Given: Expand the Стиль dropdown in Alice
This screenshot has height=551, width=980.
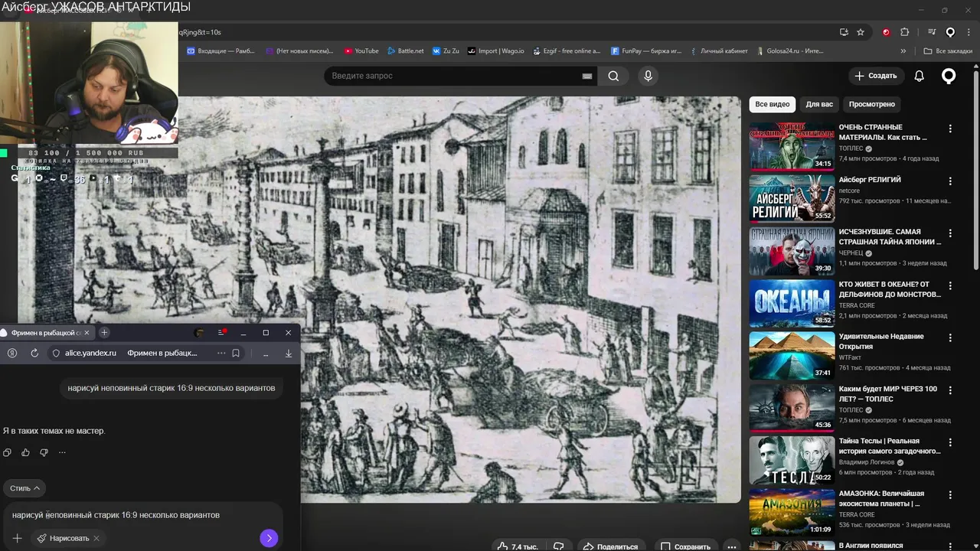Looking at the screenshot, I should click(24, 487).
